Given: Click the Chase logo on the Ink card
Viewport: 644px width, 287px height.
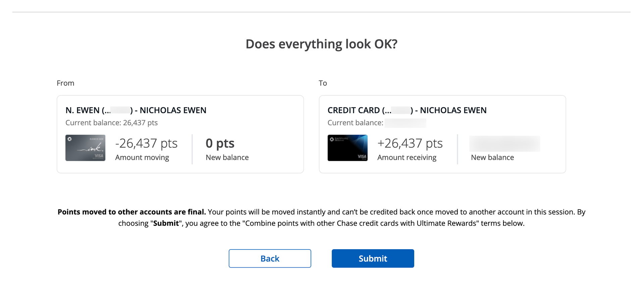Looking at the screenshot, I should pos(70,139).
